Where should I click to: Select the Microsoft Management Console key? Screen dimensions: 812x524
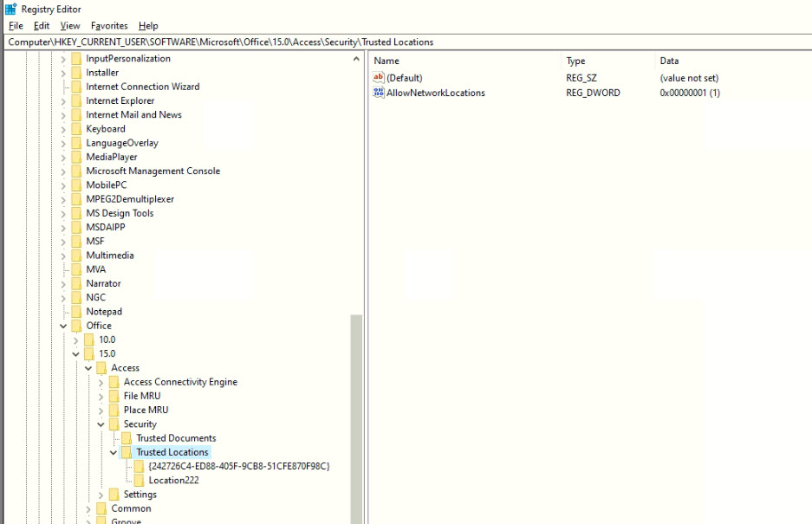[x=153, y=171]
